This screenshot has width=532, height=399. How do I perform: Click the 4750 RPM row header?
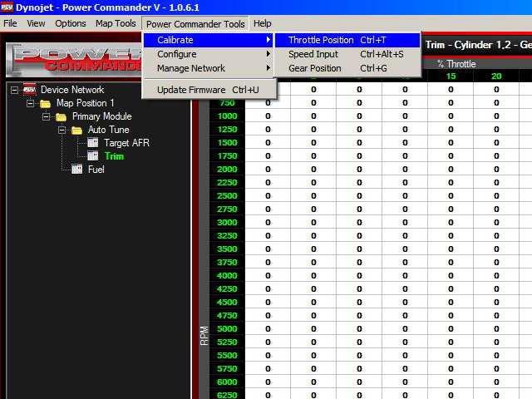[227, 315]
